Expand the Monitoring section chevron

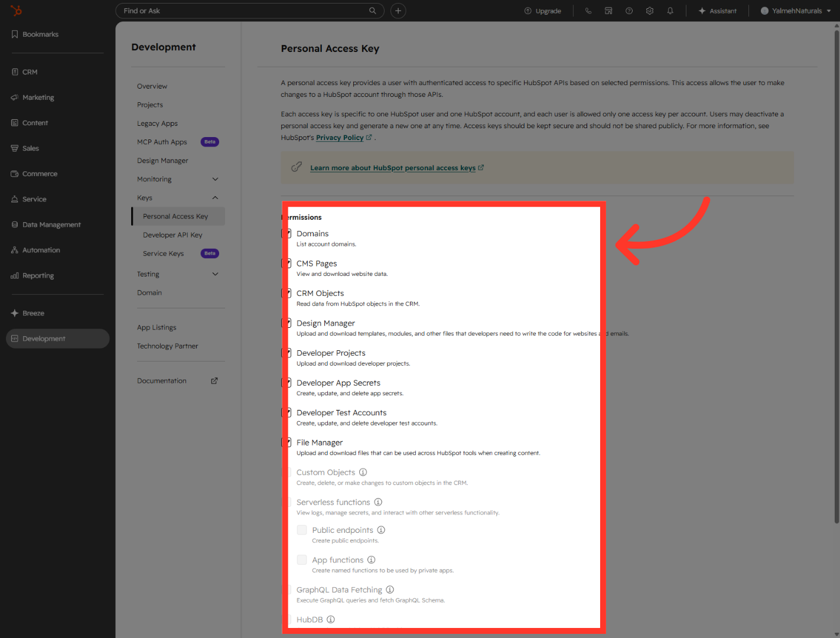(x=215, y=179)
